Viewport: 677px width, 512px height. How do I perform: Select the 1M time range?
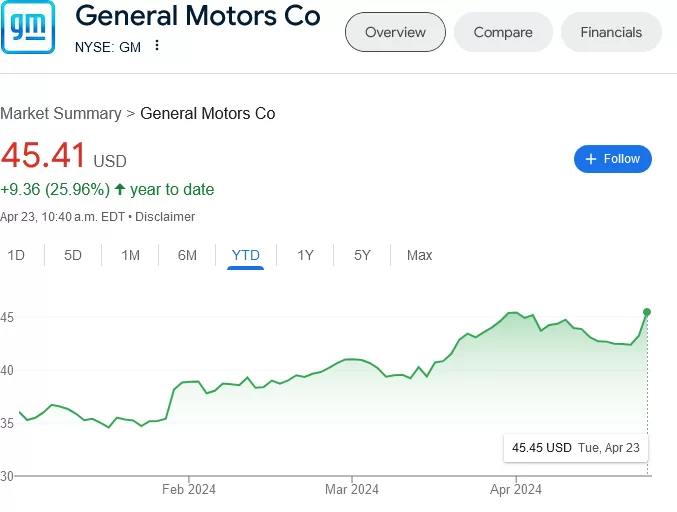coord(130,255)
